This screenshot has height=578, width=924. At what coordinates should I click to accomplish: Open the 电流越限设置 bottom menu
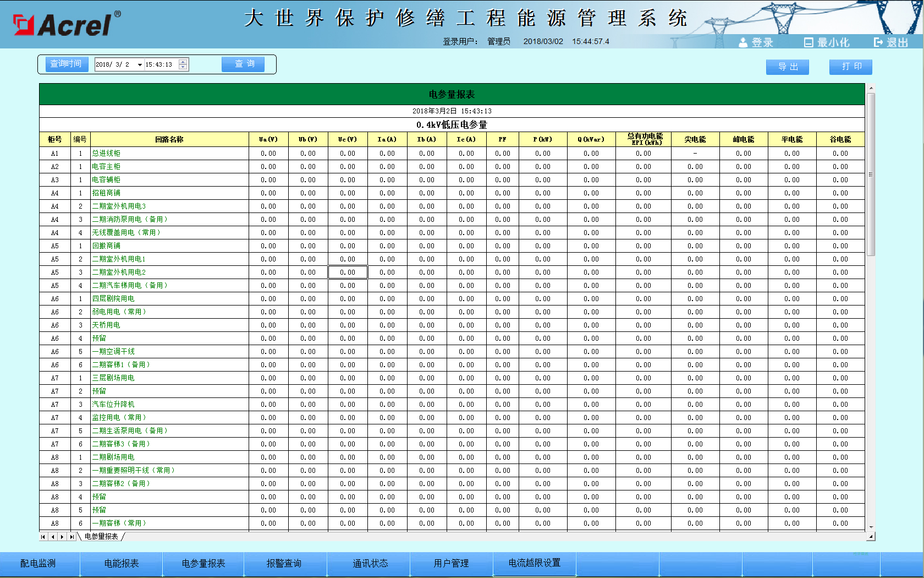tap(535, 563)
